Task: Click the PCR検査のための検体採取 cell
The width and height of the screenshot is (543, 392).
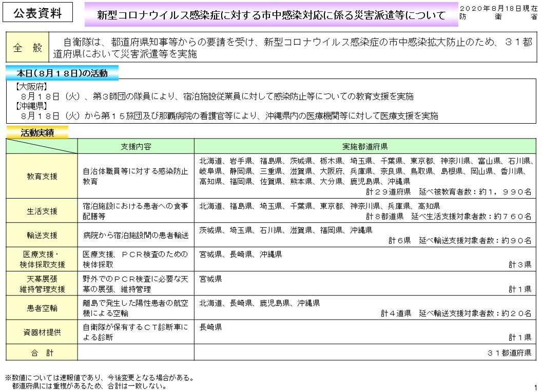Action: (135, 259)
